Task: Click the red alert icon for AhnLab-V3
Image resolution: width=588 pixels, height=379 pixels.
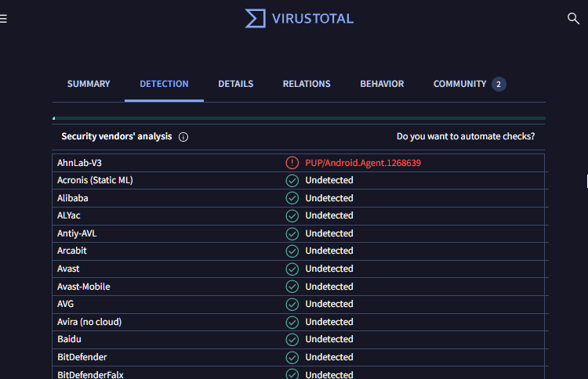Action: 292,163
